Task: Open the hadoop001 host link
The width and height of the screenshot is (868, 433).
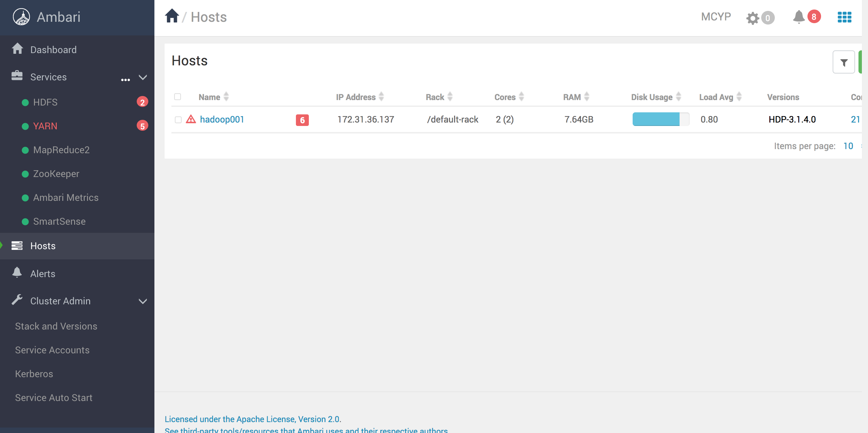Action: point(222,119)
